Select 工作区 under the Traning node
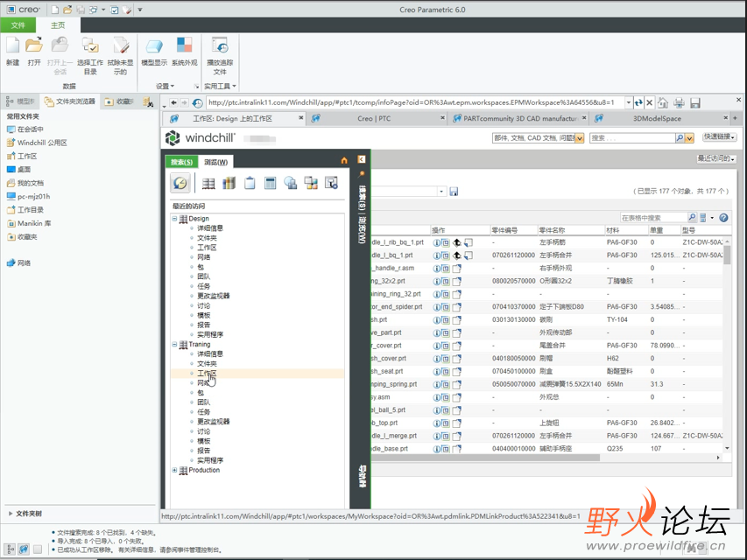 tap(207, 373)
